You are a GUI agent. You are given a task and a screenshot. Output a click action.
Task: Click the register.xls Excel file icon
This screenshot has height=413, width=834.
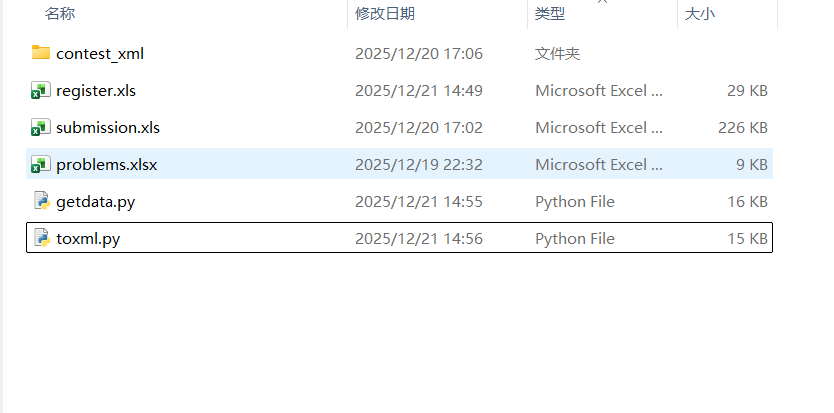coord(41,90)
